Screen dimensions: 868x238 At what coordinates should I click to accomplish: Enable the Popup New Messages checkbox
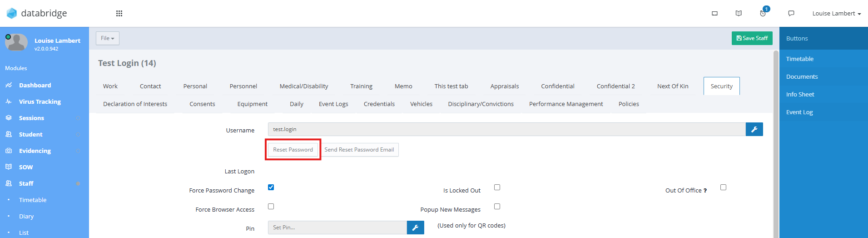(x=497, y=206)
